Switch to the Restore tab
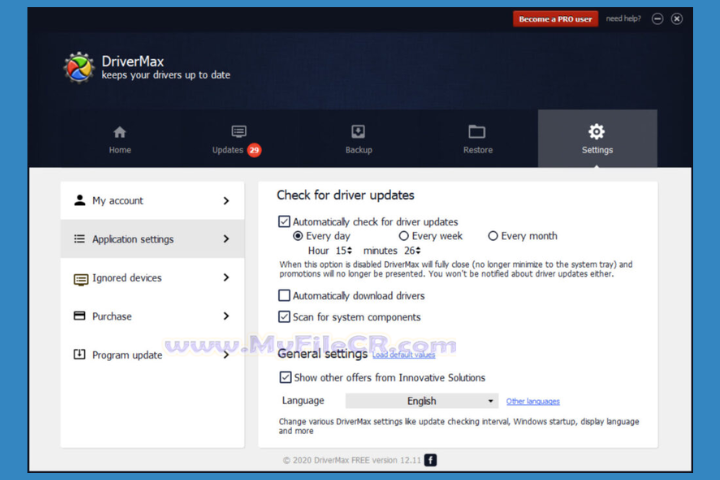This screenshot has height=480, width=720. 478,139
